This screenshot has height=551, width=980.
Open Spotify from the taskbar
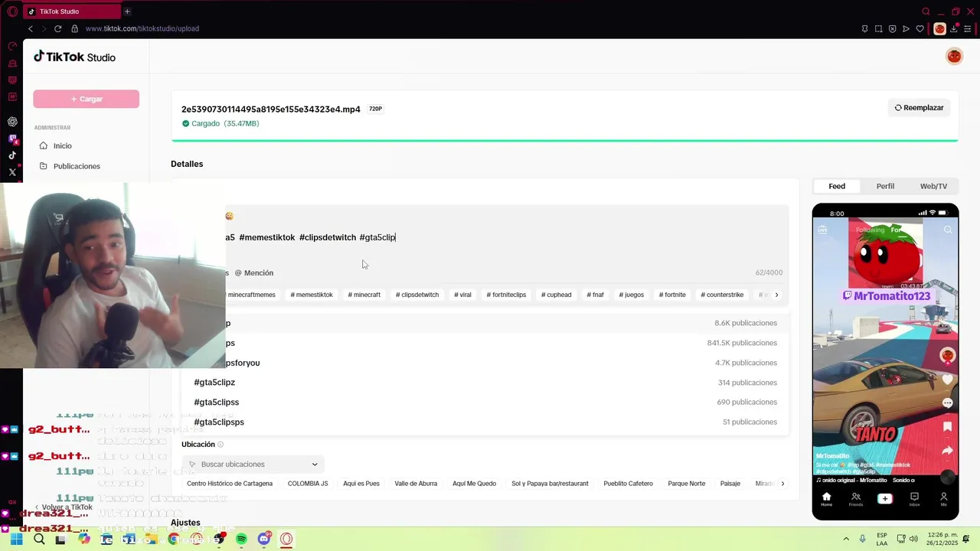click(241, 539)
